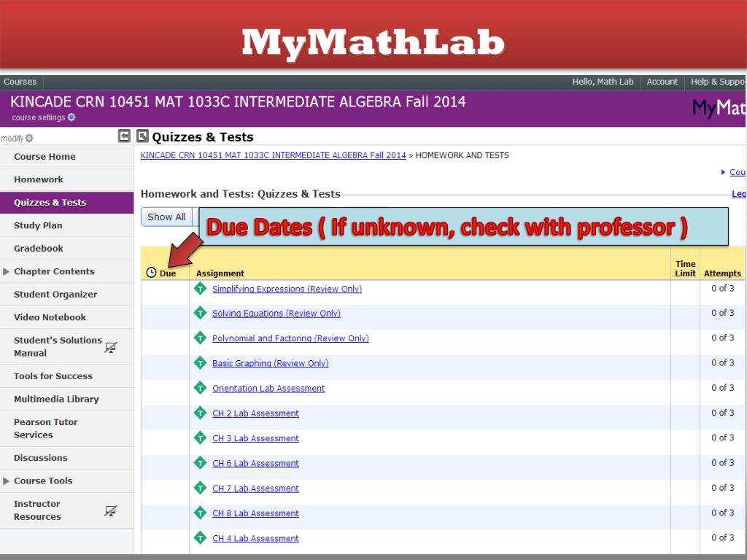
Task: Click hidden-from-students icon next to Student's Solutions Manual
Action: [x=111, y=347]
